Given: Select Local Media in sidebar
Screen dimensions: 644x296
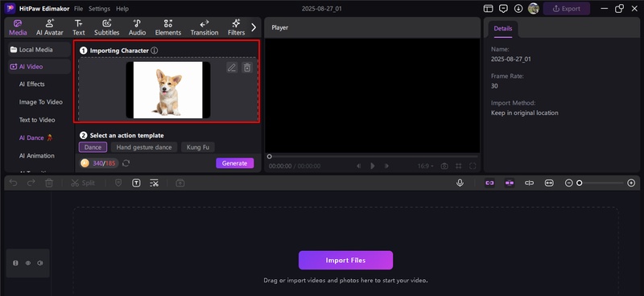Looking at the screenshot, I should 39,50.
